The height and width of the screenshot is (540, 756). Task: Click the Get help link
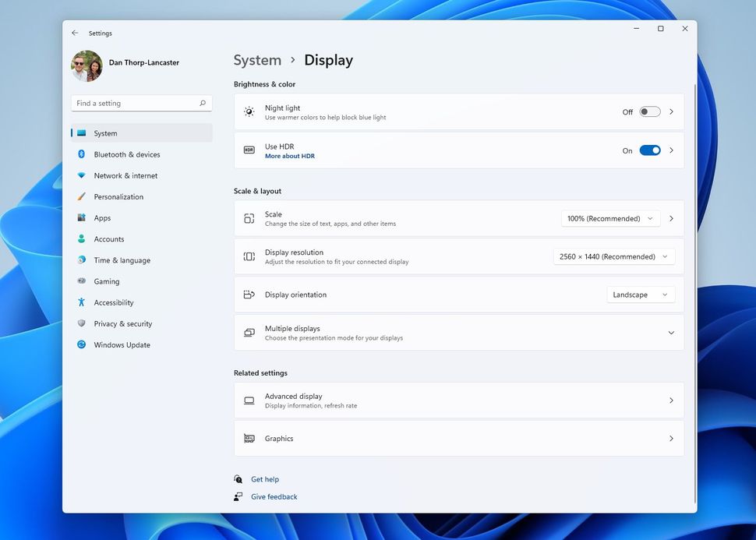click(264, 479)
